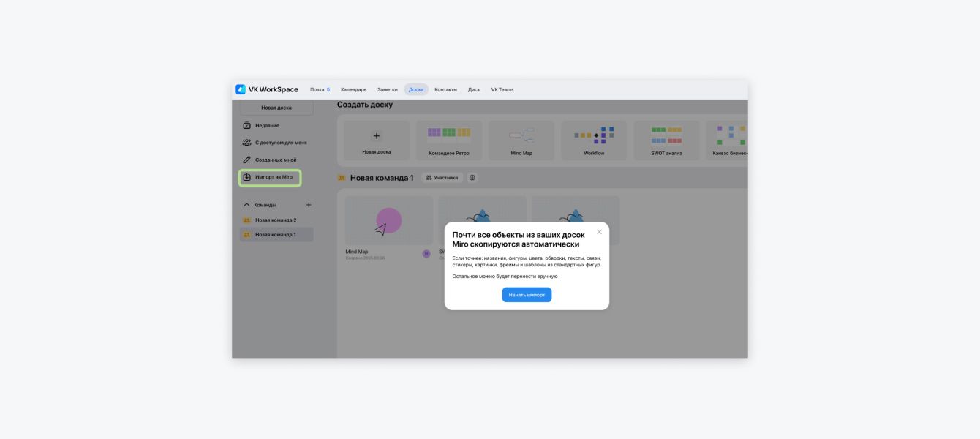Close the Miro import dialog
Viewport: 980px width, 439px height.
click(x=599, y=232)
